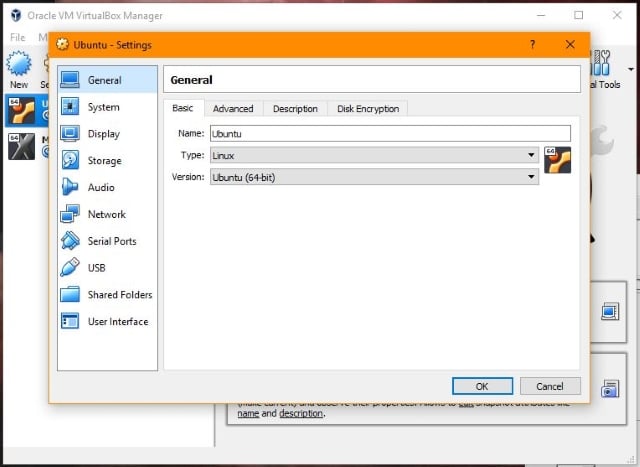Open the File menu in VirtualBox Manager
The height and width of the screenshot is (467, 640).
click(18, 38)
